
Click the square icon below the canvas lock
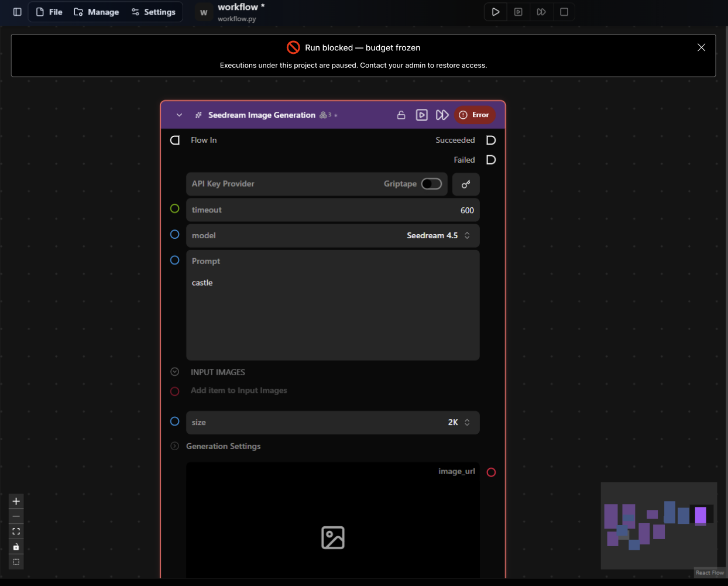click(x=16, y=562)
